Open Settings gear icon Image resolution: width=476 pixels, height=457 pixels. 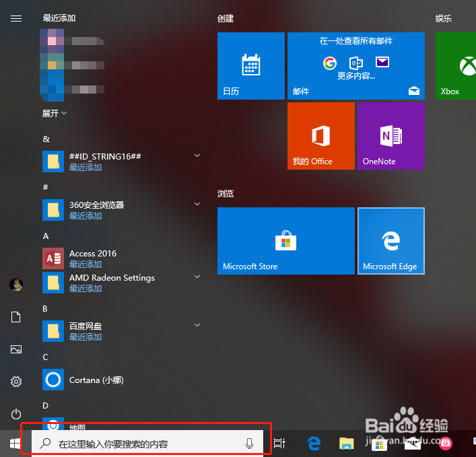click(x=16, y=382)
